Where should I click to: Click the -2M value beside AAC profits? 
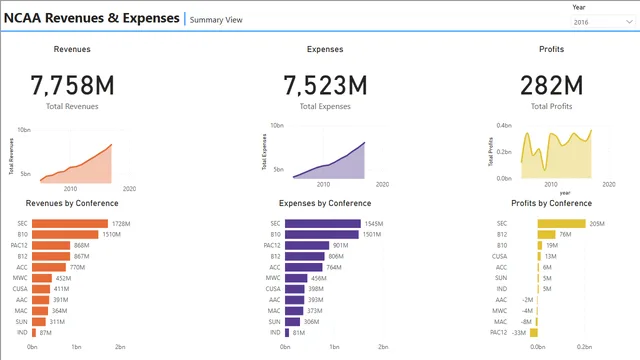(x=527, y=300)
